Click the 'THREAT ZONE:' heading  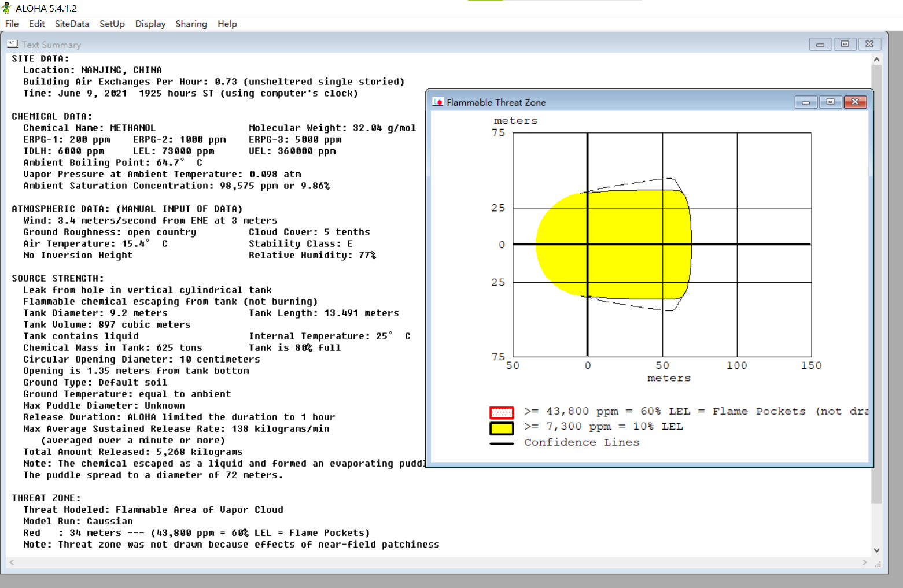46,498
